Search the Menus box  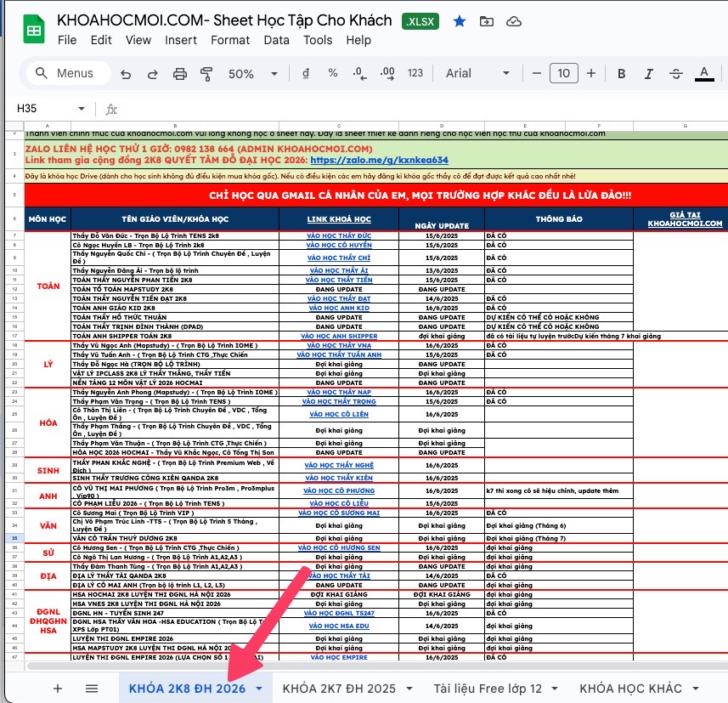click(68, 73)
